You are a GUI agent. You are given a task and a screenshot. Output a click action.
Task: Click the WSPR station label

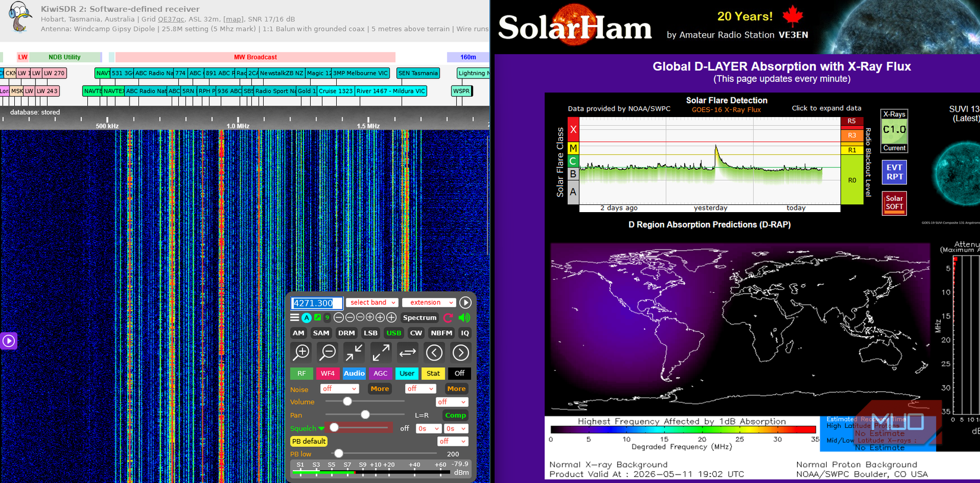click(x=461, y=91)
